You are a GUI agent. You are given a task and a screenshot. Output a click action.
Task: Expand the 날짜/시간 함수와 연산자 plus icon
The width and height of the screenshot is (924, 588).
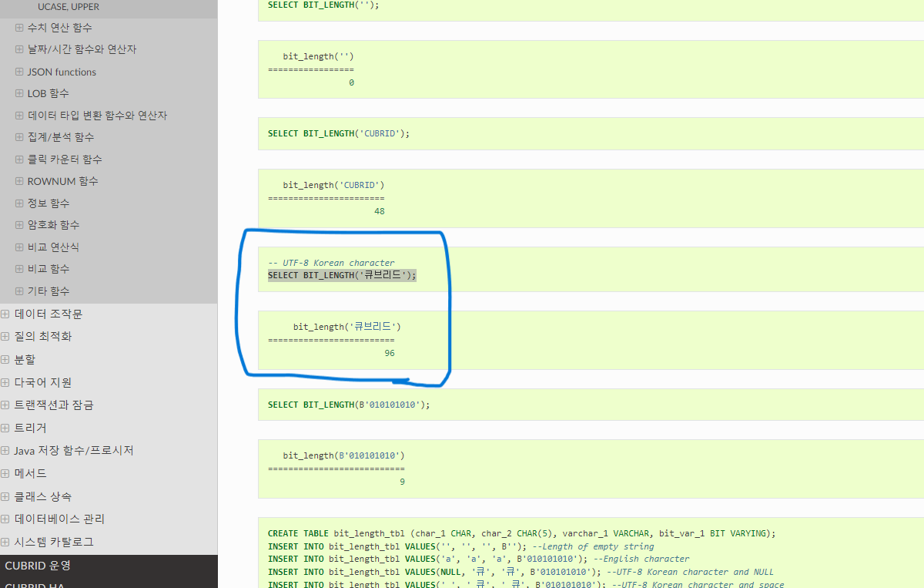coord(19,49)
